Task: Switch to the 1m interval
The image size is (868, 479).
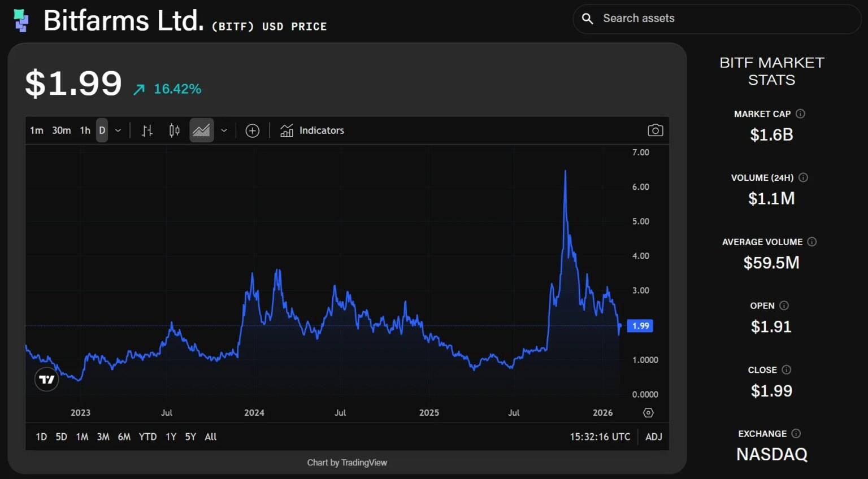Action: coord(37,130)
